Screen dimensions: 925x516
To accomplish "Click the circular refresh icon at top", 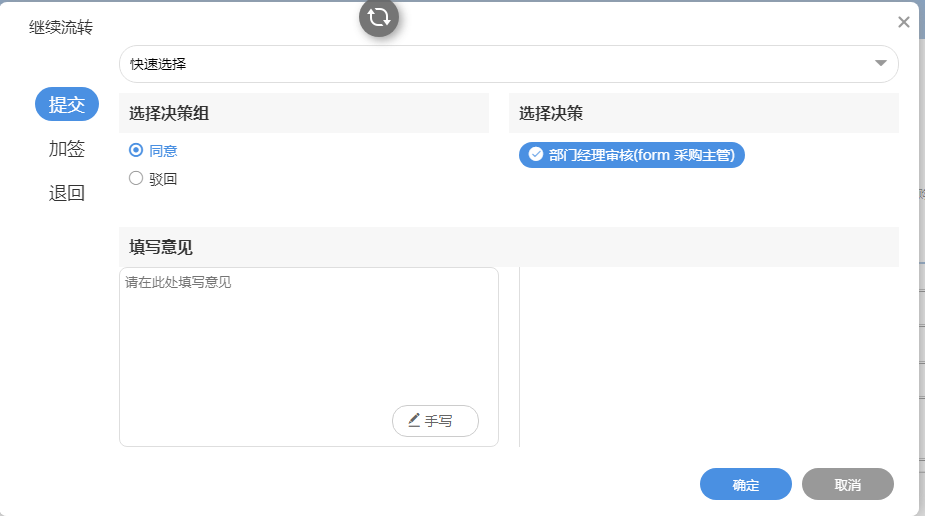I will pyautogui.click(x=379, y=17).
